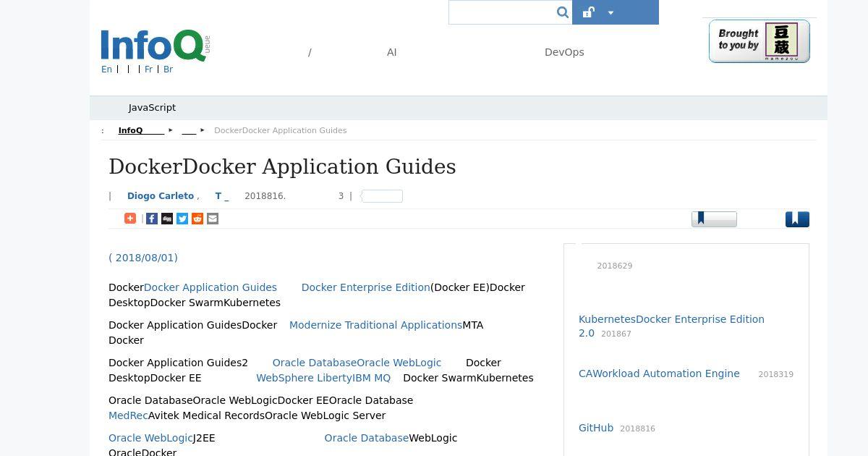Click the blue reading list book icon
Viewport: 868px width, 456px height.
coord(797,219)
